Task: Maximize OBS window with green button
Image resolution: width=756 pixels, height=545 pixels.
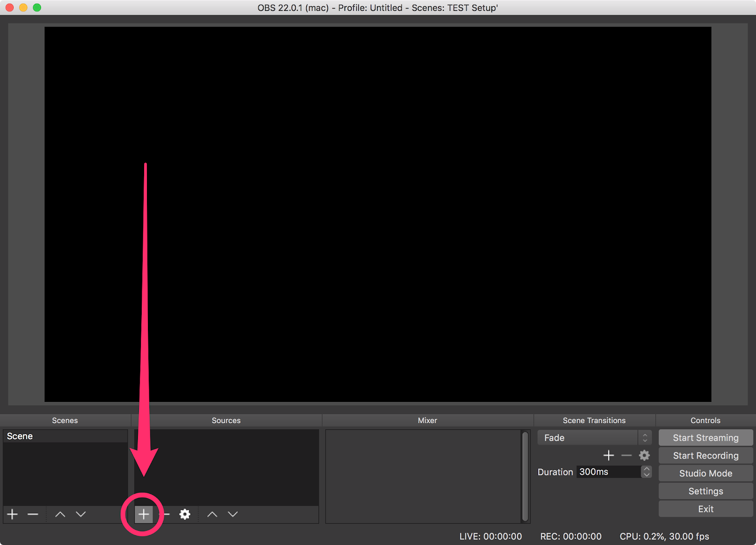Action: pos(37,8)
